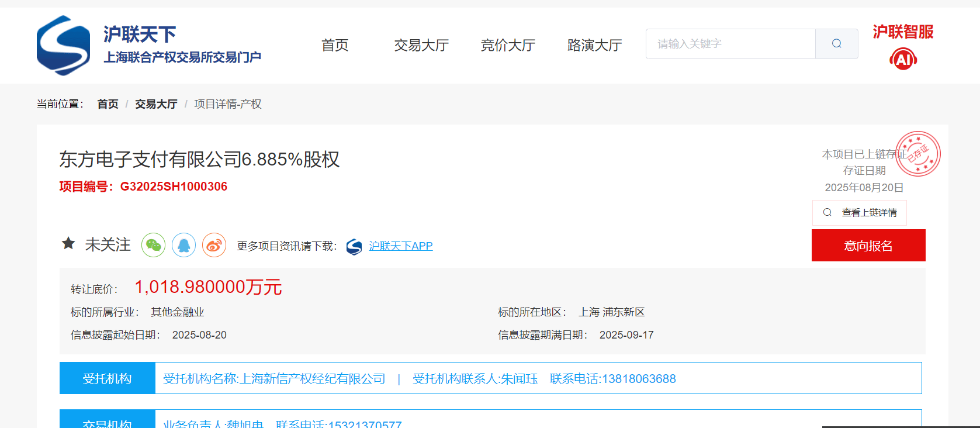Click the small 沪联天下 APP logo icon
Viewport: 980px width, 428px height.
[x=354, y=247]
